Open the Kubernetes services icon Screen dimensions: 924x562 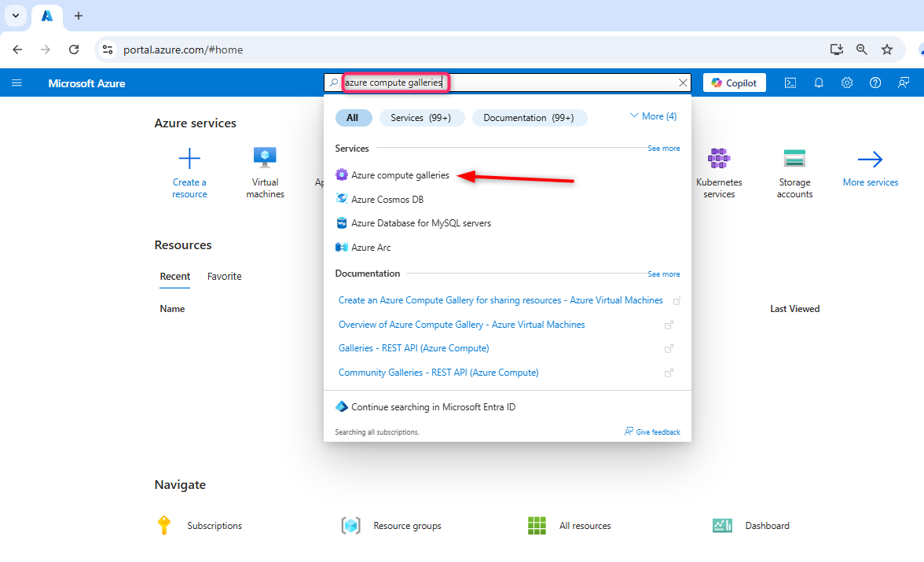coord(719,158)
